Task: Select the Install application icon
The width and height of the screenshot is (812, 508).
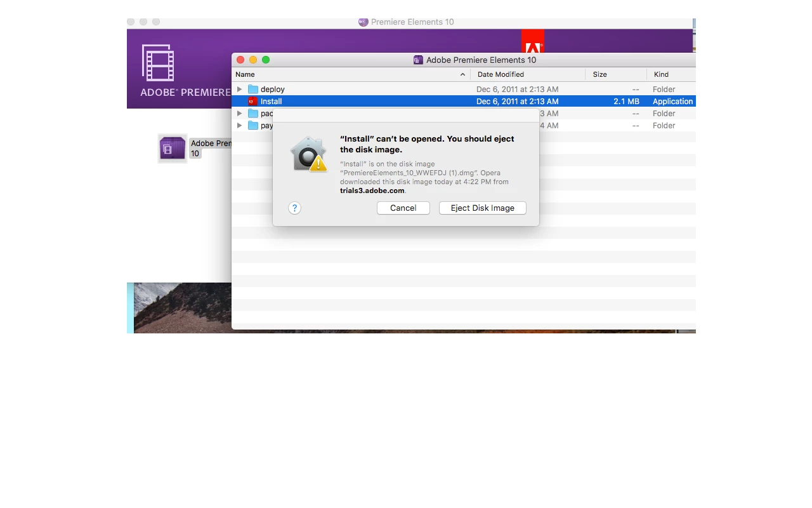Action: tap(253, 102)
